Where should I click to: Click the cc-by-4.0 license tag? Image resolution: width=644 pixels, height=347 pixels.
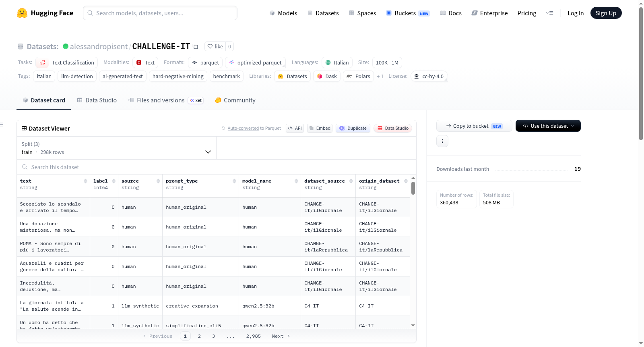point(429,76)
